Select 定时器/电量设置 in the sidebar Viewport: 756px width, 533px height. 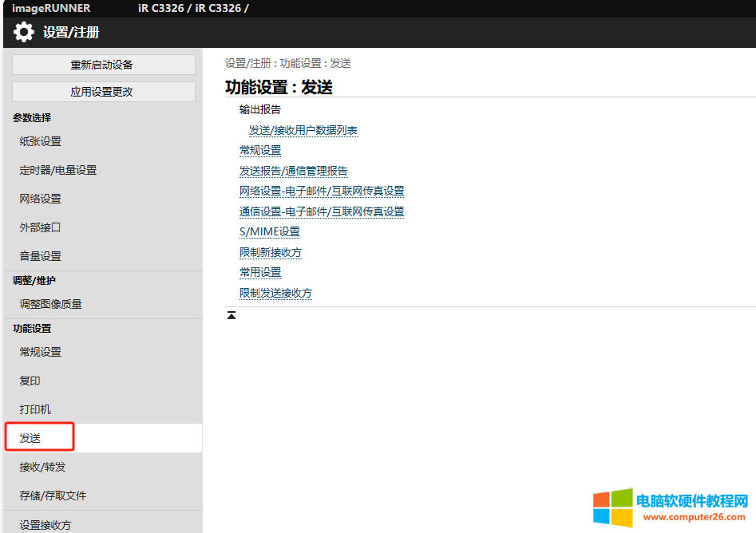click(58, 170)
